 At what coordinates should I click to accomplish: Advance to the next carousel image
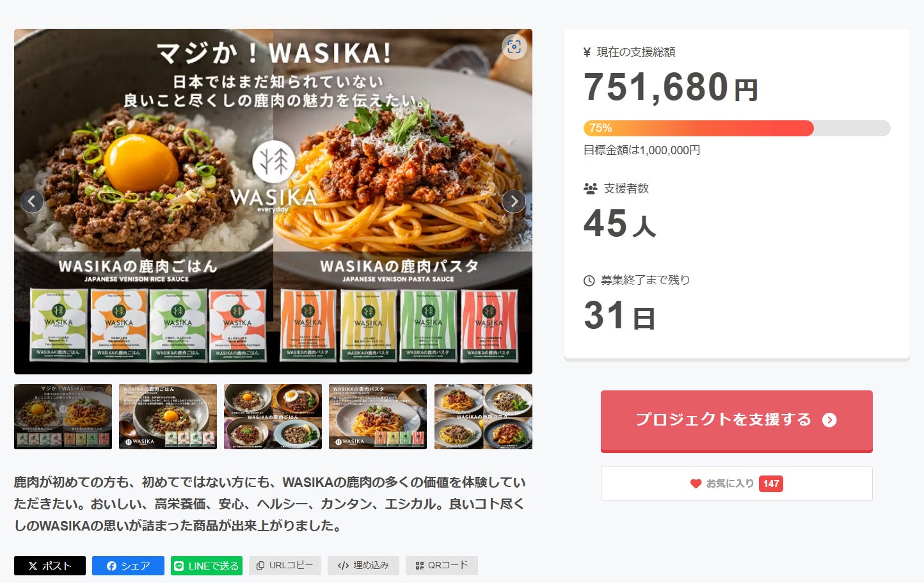click(x=514, y=202)
